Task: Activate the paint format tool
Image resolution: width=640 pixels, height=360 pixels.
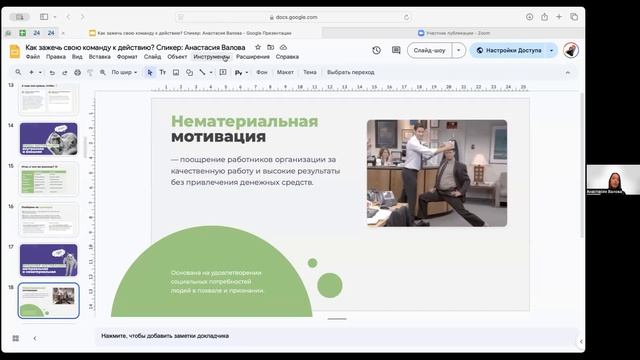Action: point(90,72)
